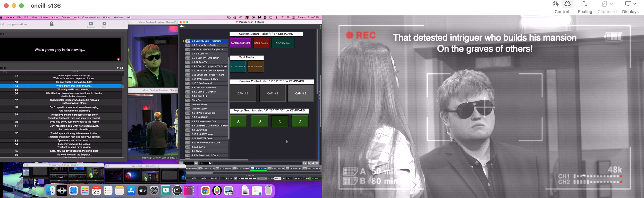Viewport: 644px width, 198px height.
Task: Open the Actors menu
Action: (55, 18)
